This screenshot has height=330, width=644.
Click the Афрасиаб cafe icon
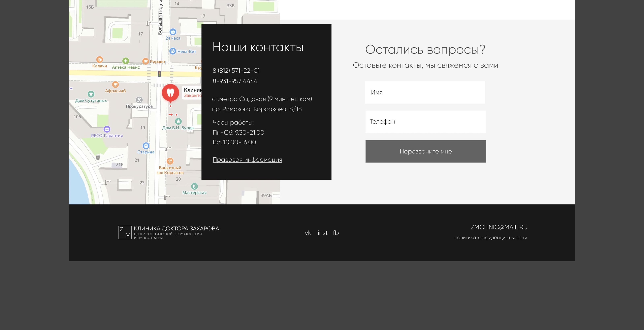115,84
